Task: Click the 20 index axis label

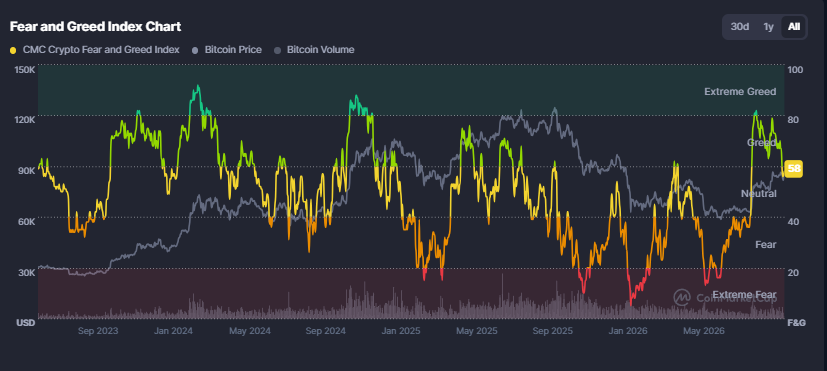Action: pos(792,272)
